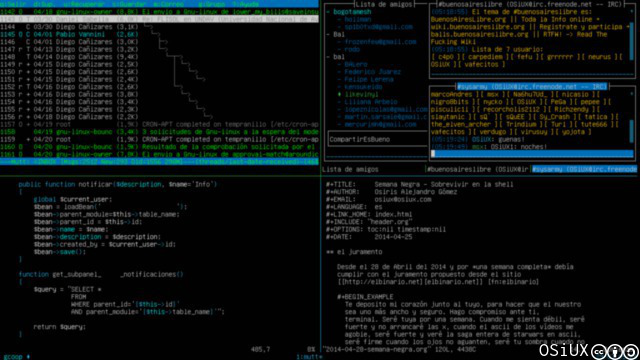
Task: Select buddy Felipe Lerena
Action: [369, 79]
